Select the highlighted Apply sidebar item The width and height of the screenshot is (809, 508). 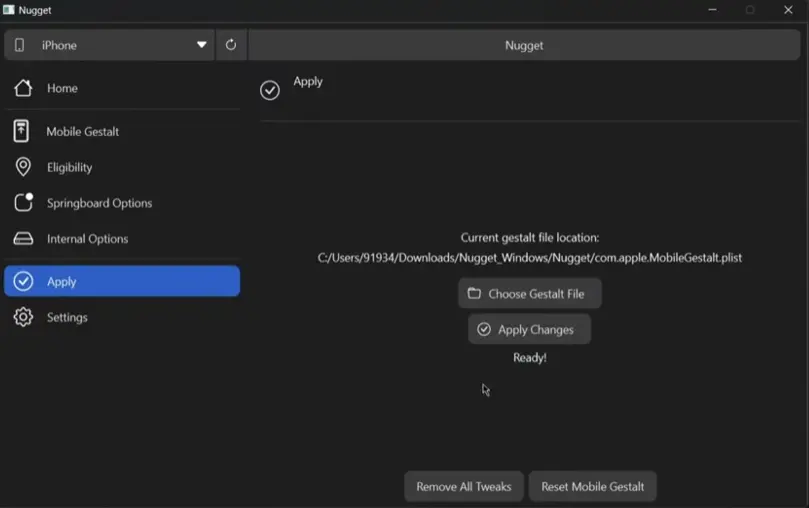point(122,281)
